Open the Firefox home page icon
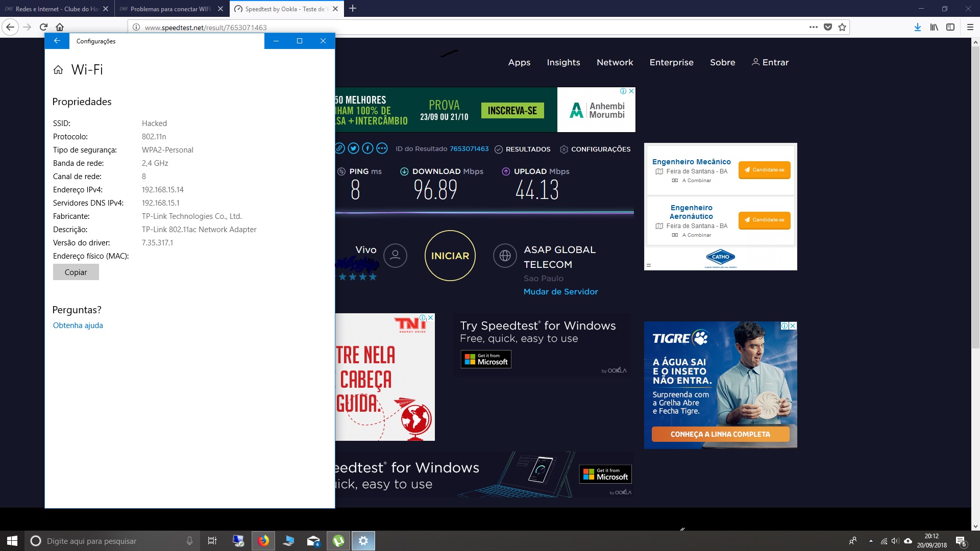The image size is (980, 551). (60, 27)
